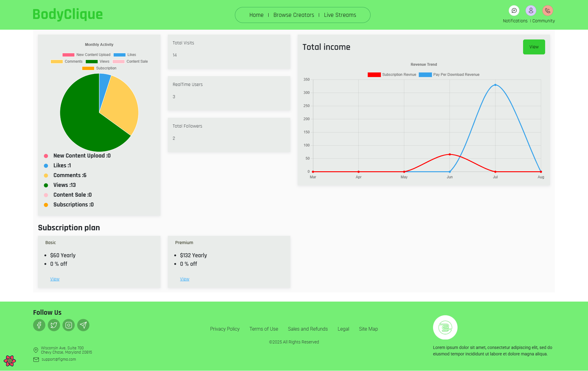Open the Twitter social icon
Viewport: 588px width, 371px height.
click(x=54, y=325)
